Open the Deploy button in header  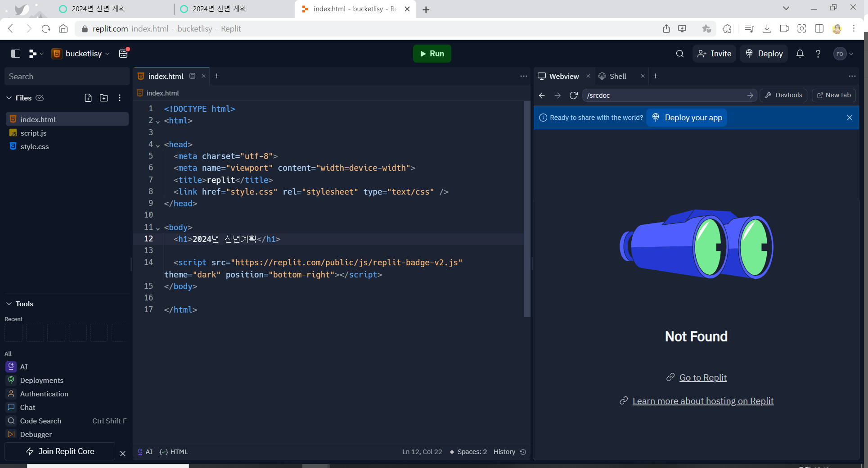[x=764, y=54]
